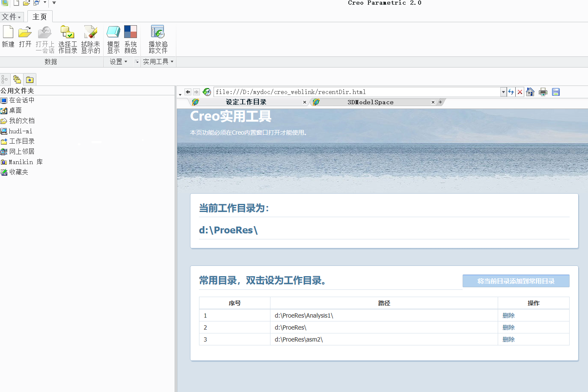
Task: Select Manikin 库 folder
Action: 22,162
